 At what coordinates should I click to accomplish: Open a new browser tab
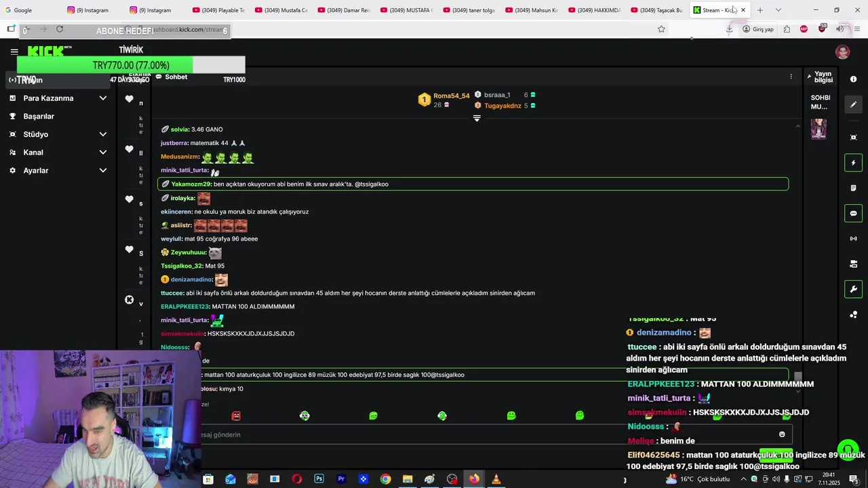click(x=759, y=10)
